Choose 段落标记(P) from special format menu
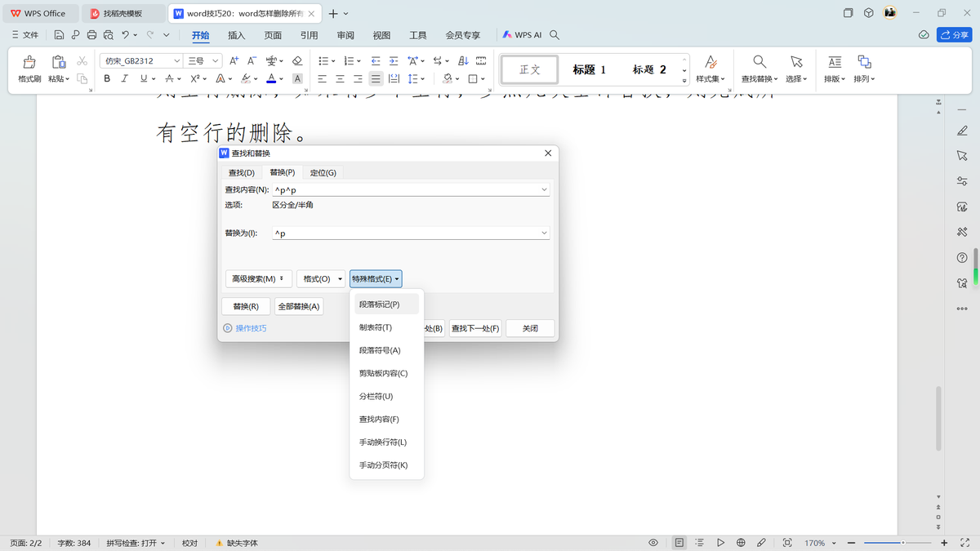 pos(386,304)
